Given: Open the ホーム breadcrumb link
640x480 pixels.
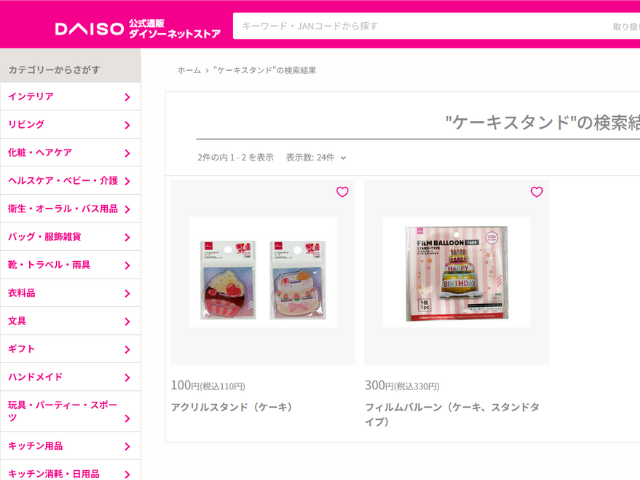Looking at the screenshot, I should pos(189,70).
